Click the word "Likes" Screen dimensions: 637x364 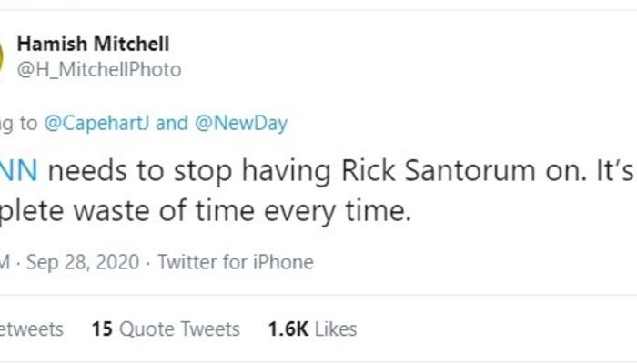pos(337,329)
